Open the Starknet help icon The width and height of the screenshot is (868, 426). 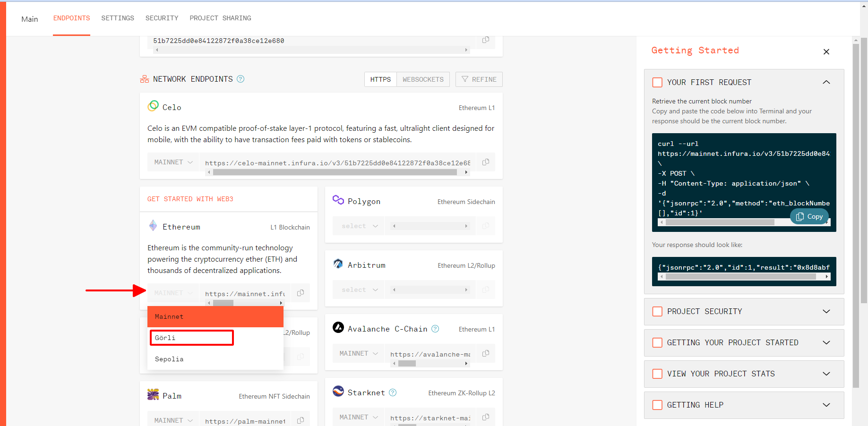click(x=393, y=392)
